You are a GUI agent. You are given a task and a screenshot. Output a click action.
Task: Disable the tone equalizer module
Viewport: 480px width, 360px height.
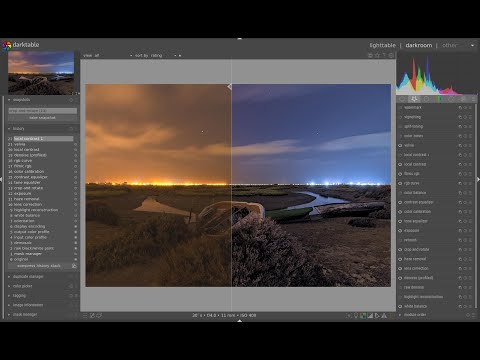pos(400,221)
